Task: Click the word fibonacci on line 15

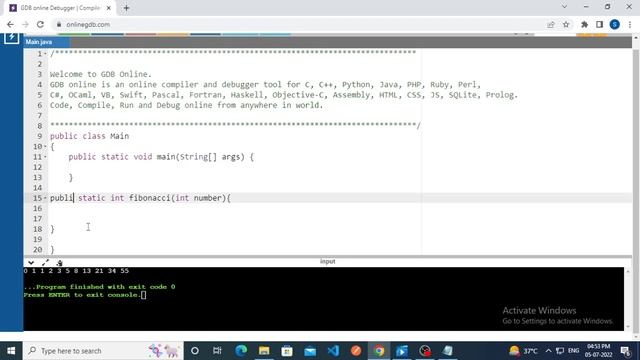Action: pyautogui.click(x=150, y=198)
